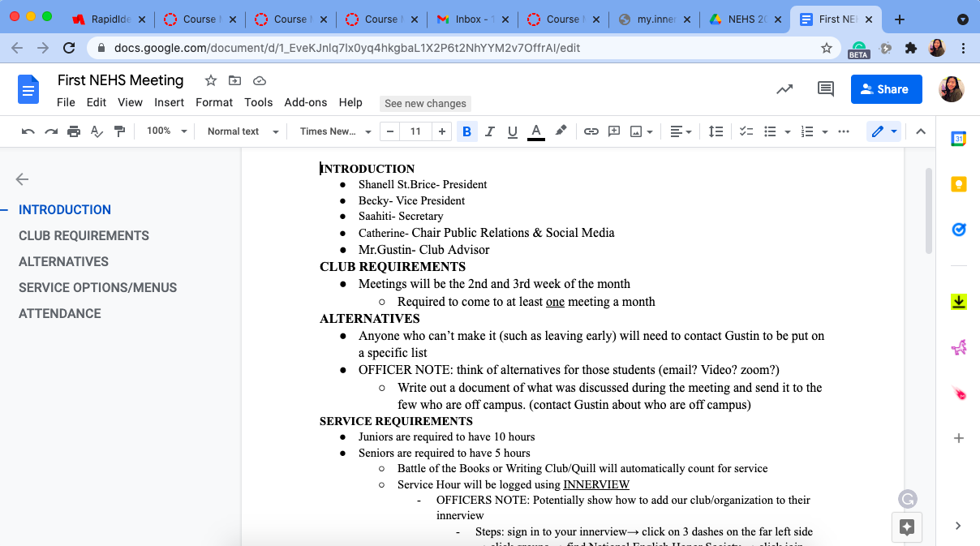Open the highlight color picker

point(561,131)
